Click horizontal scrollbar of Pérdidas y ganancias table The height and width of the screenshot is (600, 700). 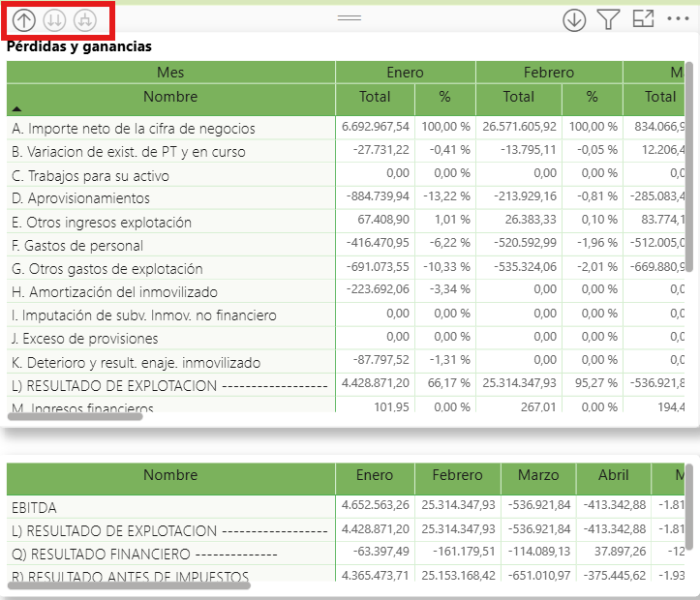pos(76,416)
